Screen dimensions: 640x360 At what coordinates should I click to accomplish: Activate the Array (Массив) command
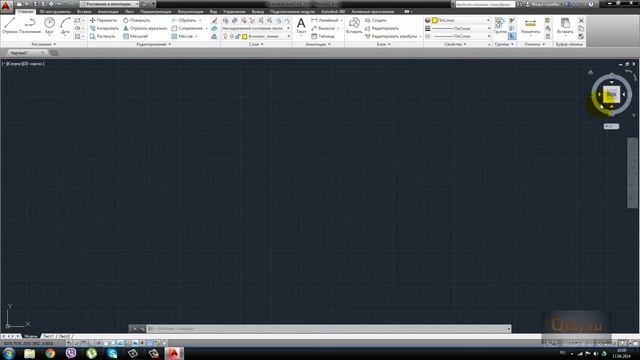(182, 36)
